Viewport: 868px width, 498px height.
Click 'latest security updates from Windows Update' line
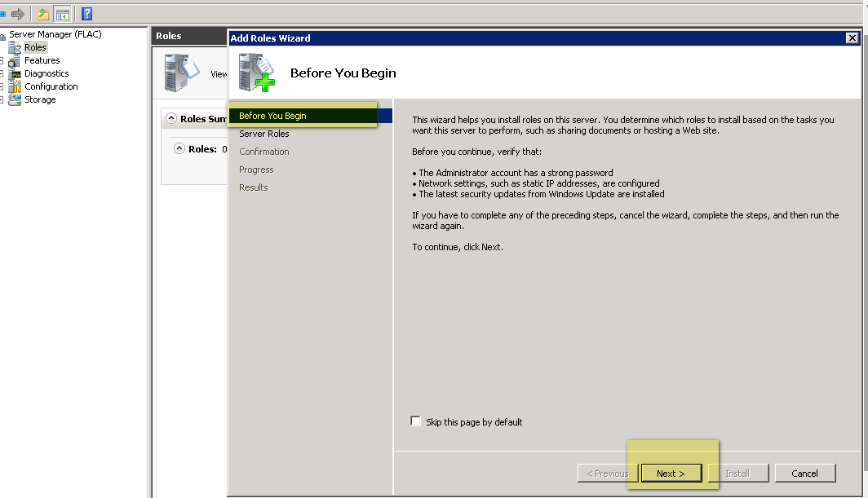coord(542,194)
